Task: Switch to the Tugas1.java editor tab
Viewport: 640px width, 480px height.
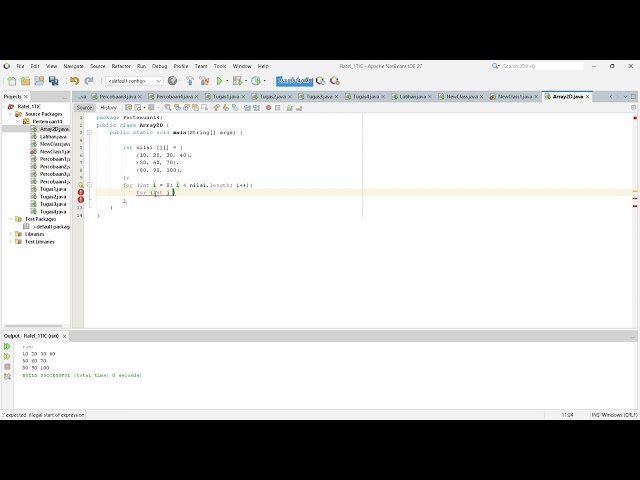Action: pos(226,97)
